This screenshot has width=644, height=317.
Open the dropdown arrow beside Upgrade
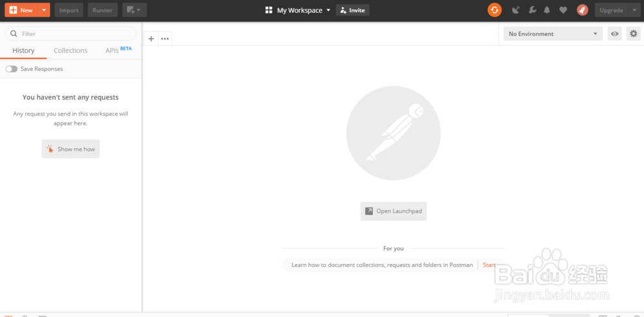[x=634, y=10]
